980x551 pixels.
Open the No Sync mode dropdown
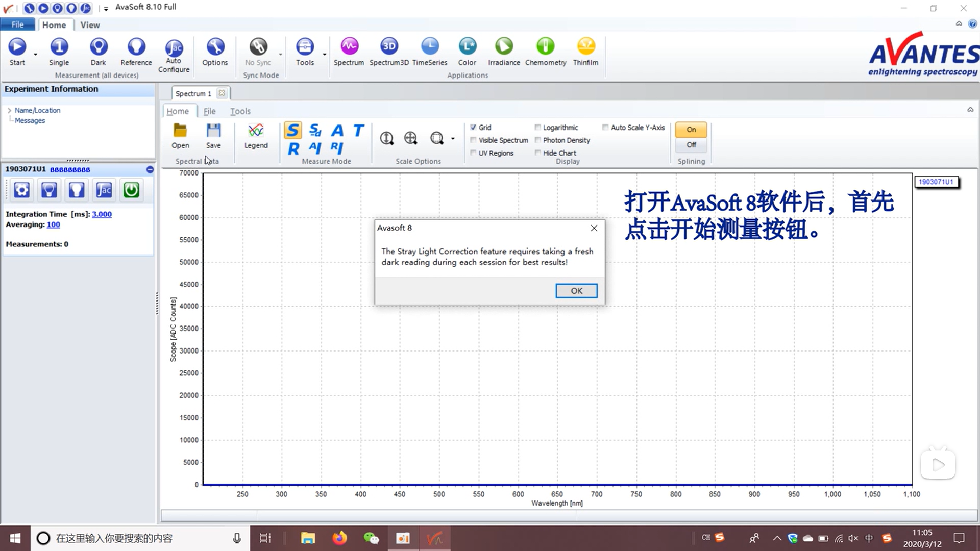pyautogui.click(x=280, y=54)
